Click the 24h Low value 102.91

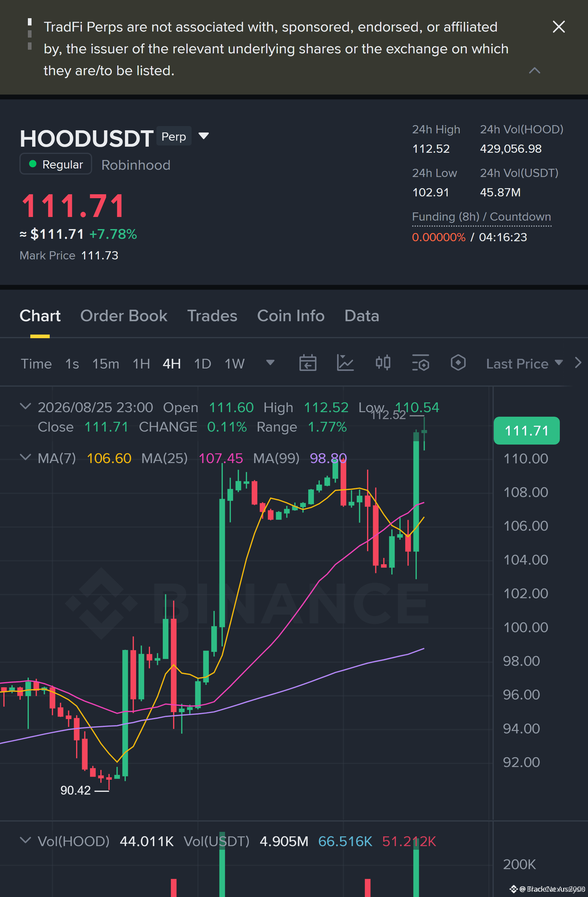tap(430, 193)
